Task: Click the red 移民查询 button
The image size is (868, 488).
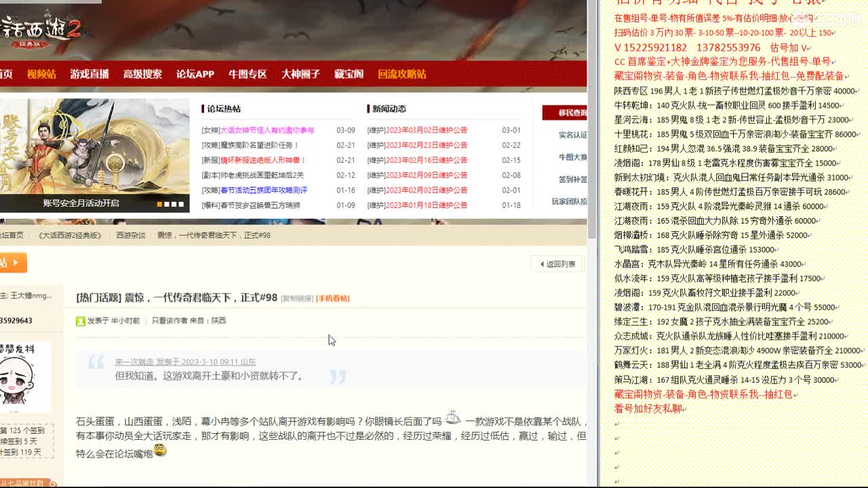Action: (565, 113)
